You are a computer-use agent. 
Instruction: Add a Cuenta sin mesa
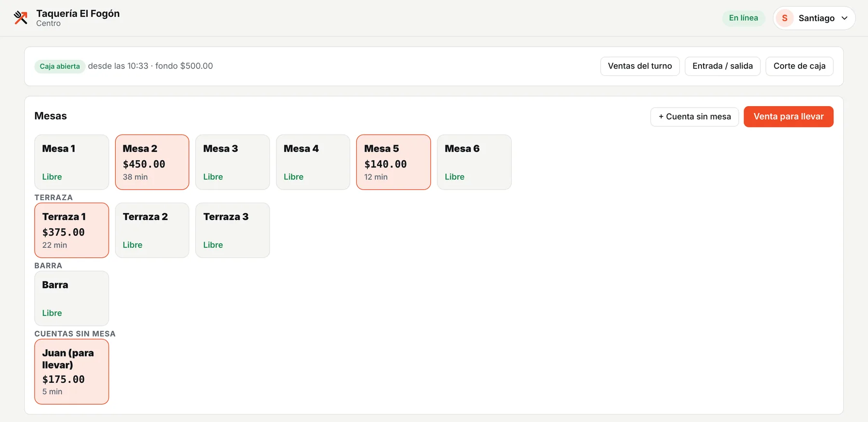(694, 117)
